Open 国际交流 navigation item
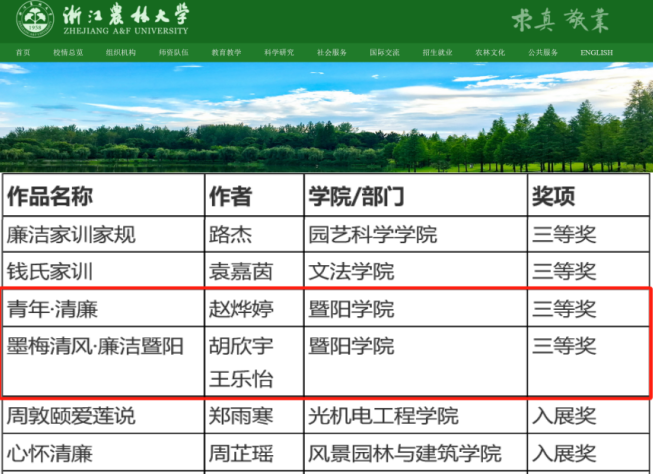This screenshot has width=653, height=474. (384, 52)
